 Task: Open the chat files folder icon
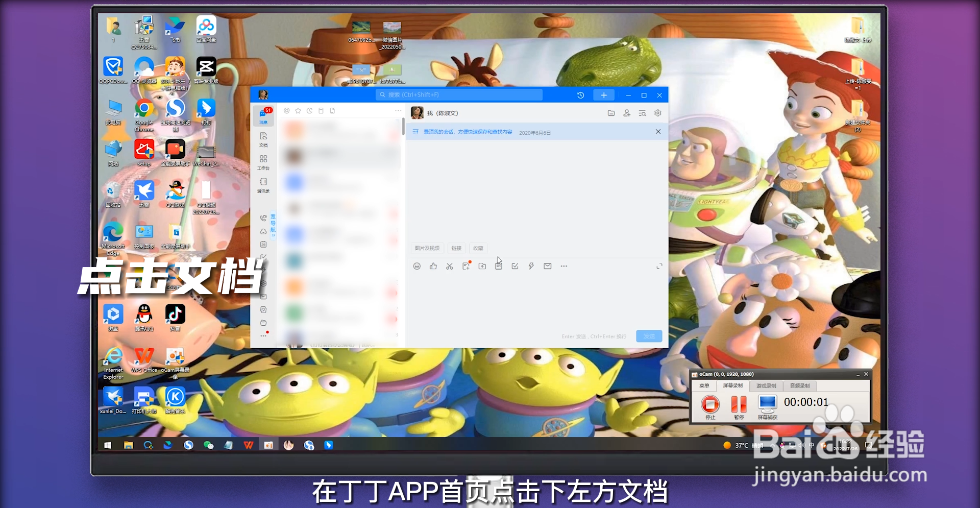pyautogui.click(x=611, y=113)
